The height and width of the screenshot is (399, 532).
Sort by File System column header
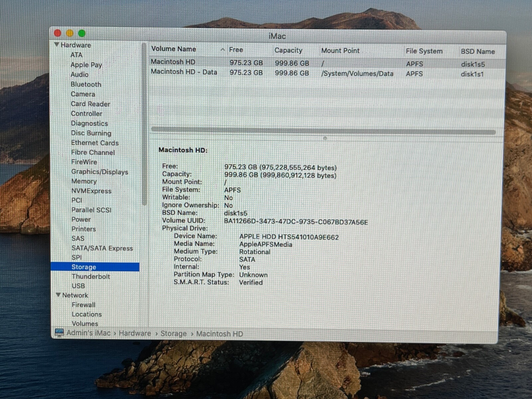(424, 51)
